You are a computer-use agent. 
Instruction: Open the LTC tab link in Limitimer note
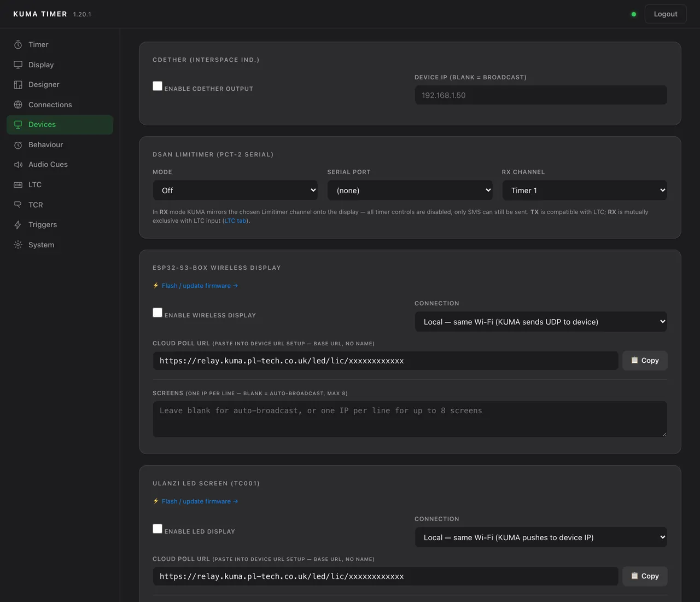[x=236, y=221]
